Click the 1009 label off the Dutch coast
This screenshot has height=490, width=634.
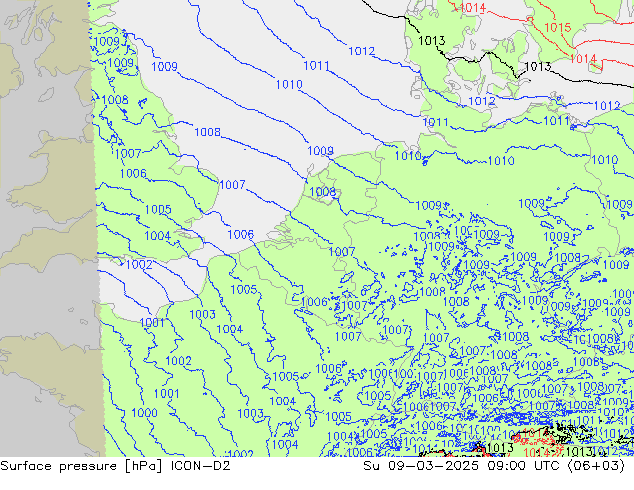(x=320, y=151)
